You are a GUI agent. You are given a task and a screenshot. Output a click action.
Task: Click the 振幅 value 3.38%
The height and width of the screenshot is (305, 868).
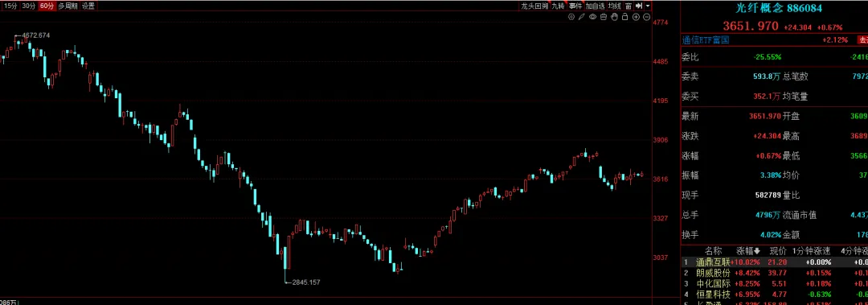[x=771, y=175]
